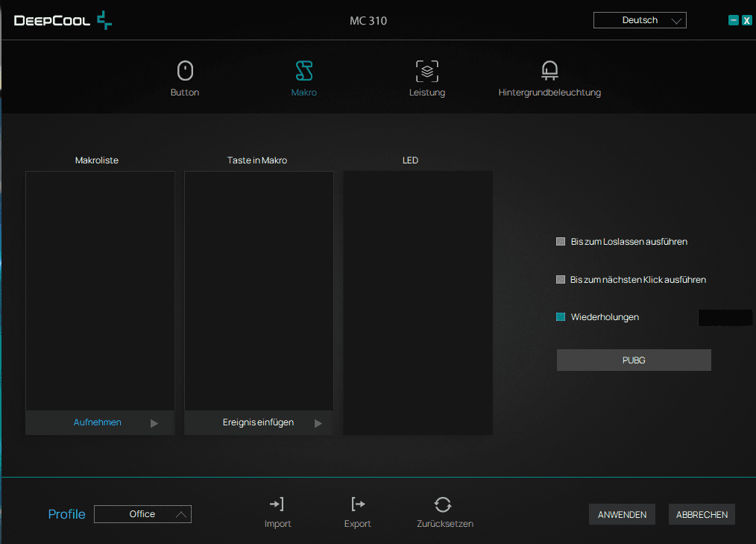
Task: Click the Wiederholungen count input field
Action: [x=725, y=318]
